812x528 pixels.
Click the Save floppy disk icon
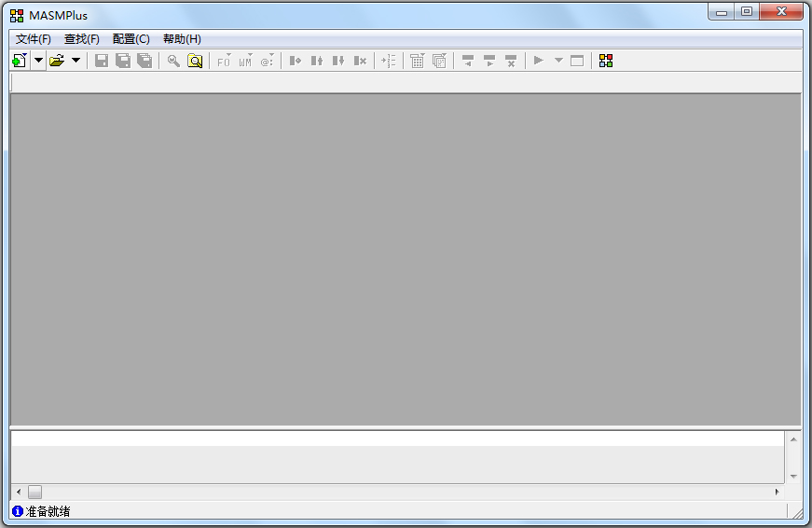(102, 61)
